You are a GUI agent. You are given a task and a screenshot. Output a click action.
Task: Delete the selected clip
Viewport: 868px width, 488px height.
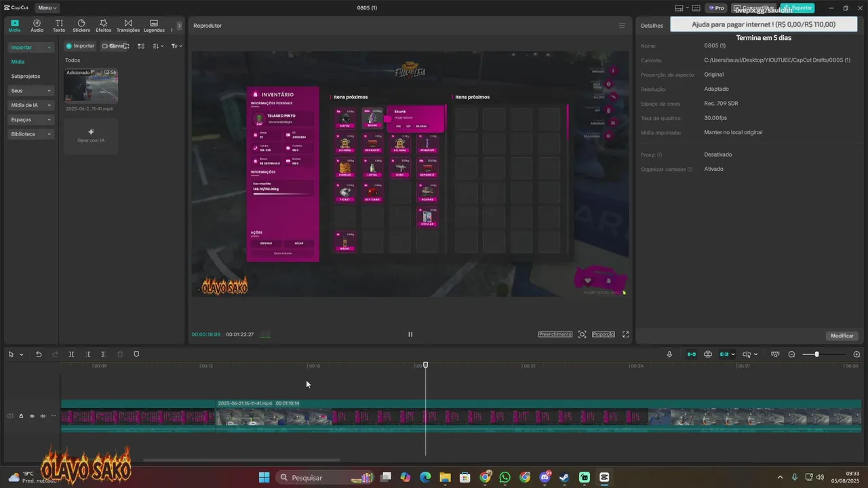[x=120, y=354]
